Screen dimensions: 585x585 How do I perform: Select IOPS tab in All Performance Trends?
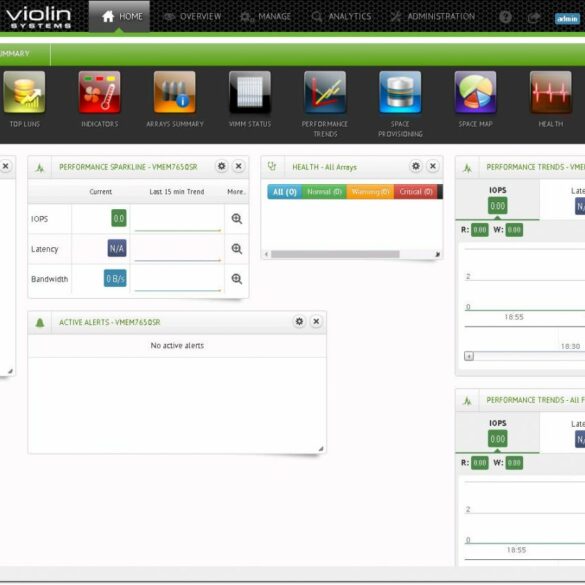pos(497,433)
